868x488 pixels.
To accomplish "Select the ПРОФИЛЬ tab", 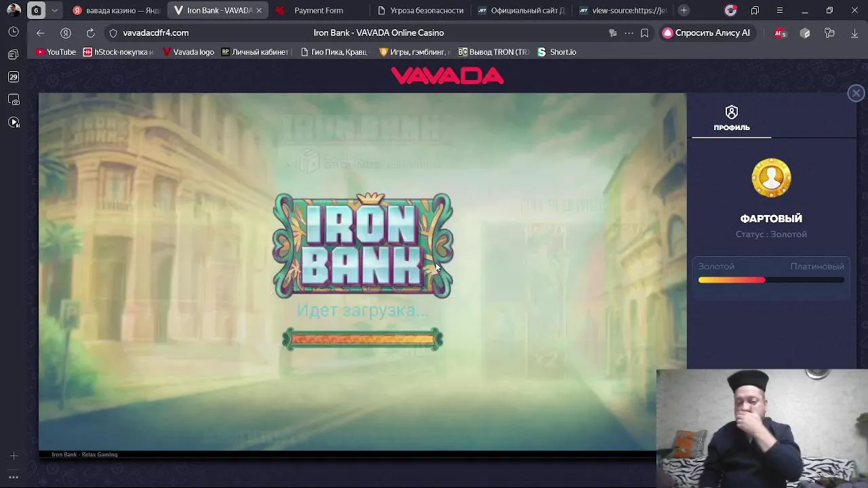I will (x=731, y=119).
